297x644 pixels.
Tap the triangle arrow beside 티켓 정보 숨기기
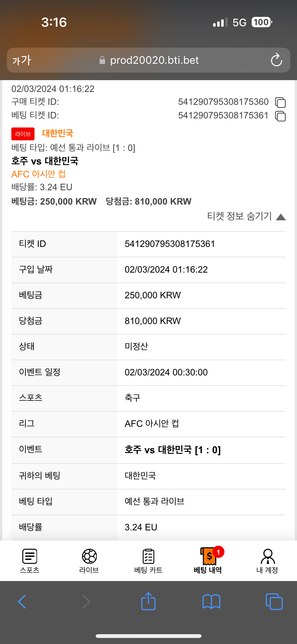click(281, 217)
